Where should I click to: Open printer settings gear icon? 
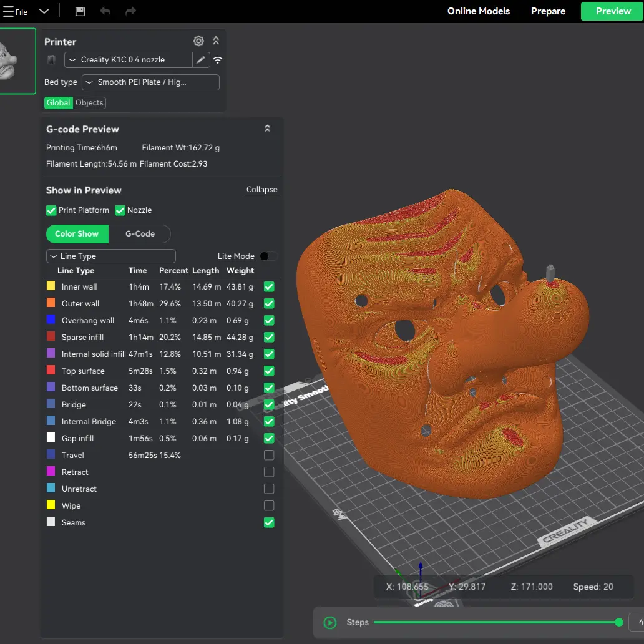coord(198,41)
